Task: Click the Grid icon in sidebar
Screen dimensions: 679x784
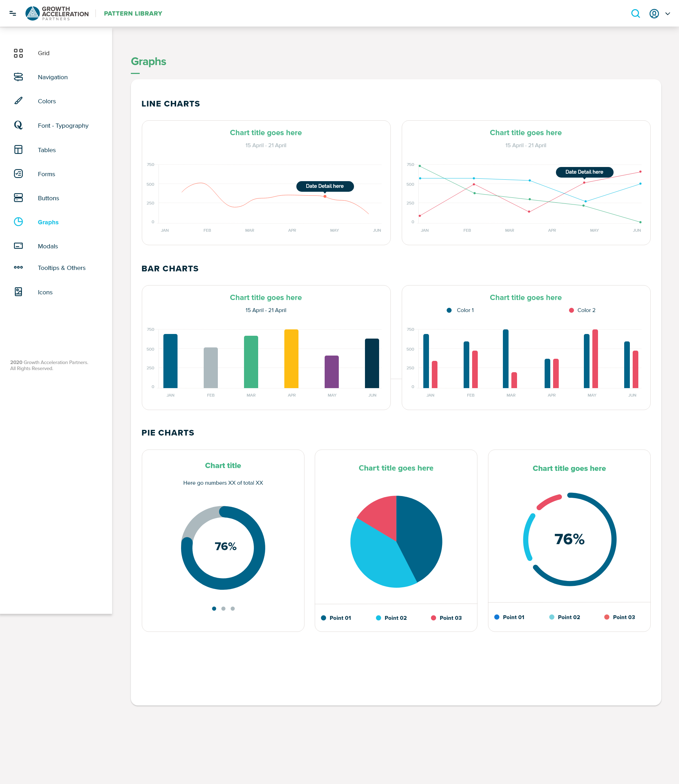Action: [x=18, y=53]
